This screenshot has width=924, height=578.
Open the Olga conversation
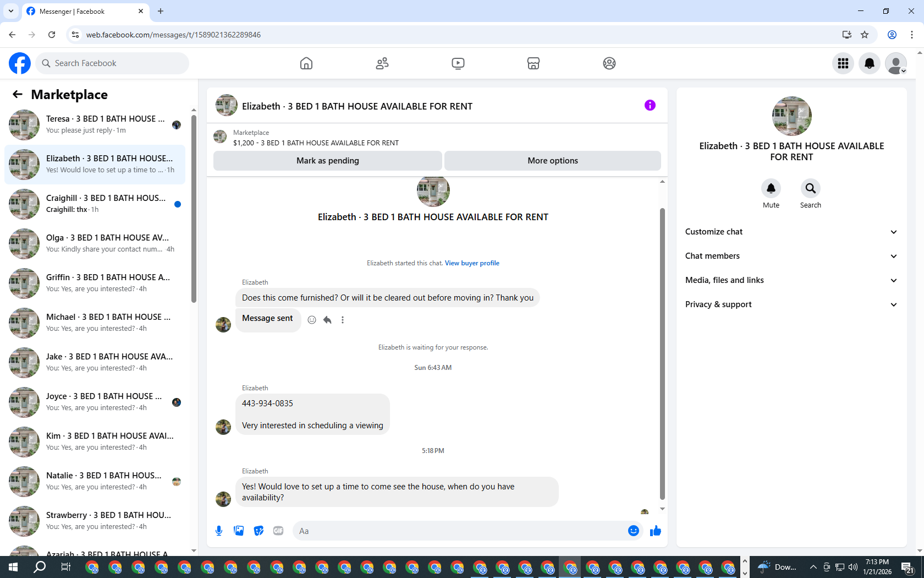95,243
